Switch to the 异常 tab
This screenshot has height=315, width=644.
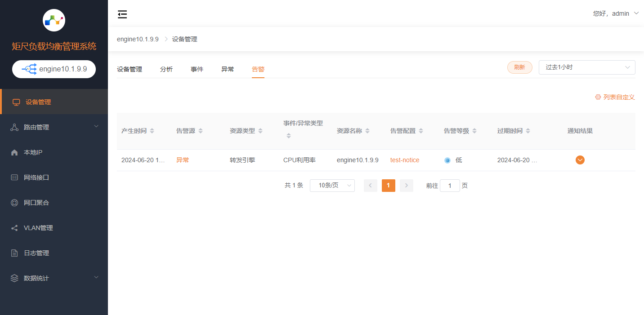point(228,69)
